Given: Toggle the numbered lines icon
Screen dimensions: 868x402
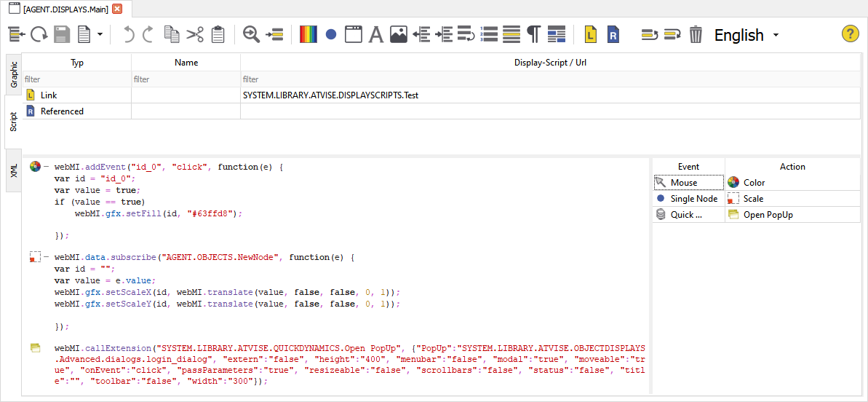Looking at the screenshot, I should point(489,35).
